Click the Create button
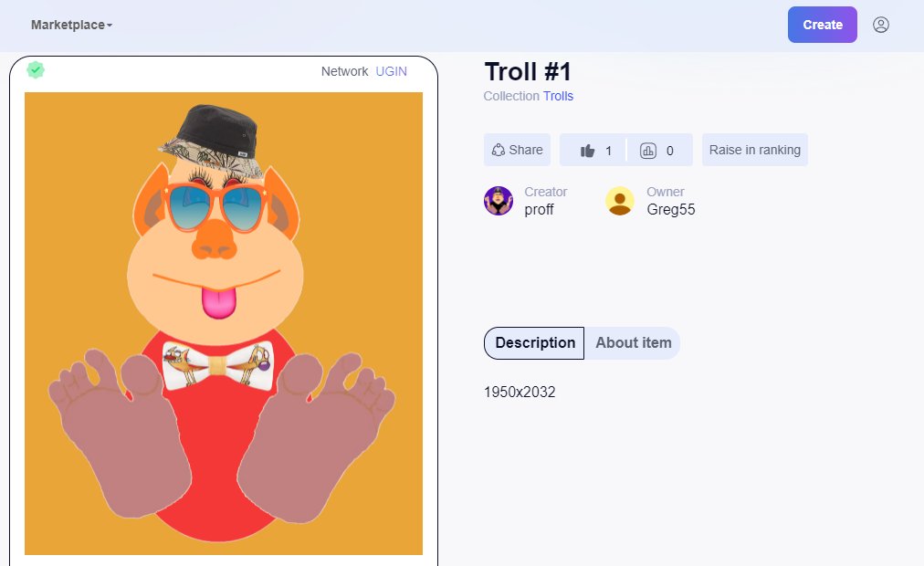The width and height of the screenshot is (924, 566). (822, 25)
